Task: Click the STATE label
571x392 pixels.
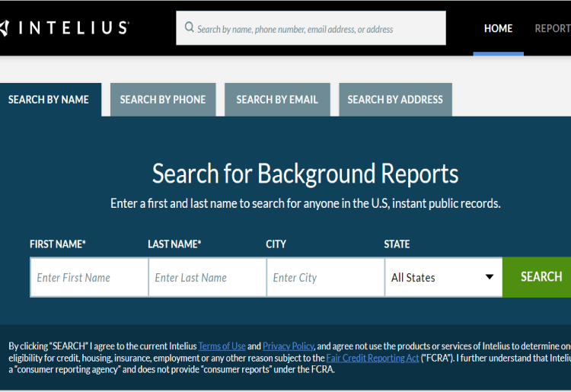Action: coord(397,244)
